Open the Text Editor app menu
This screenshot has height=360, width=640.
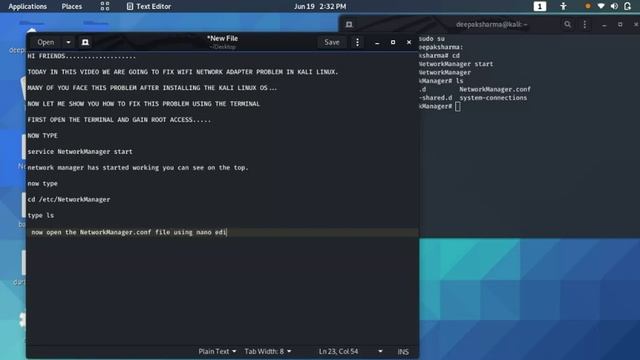coord(149,7)
